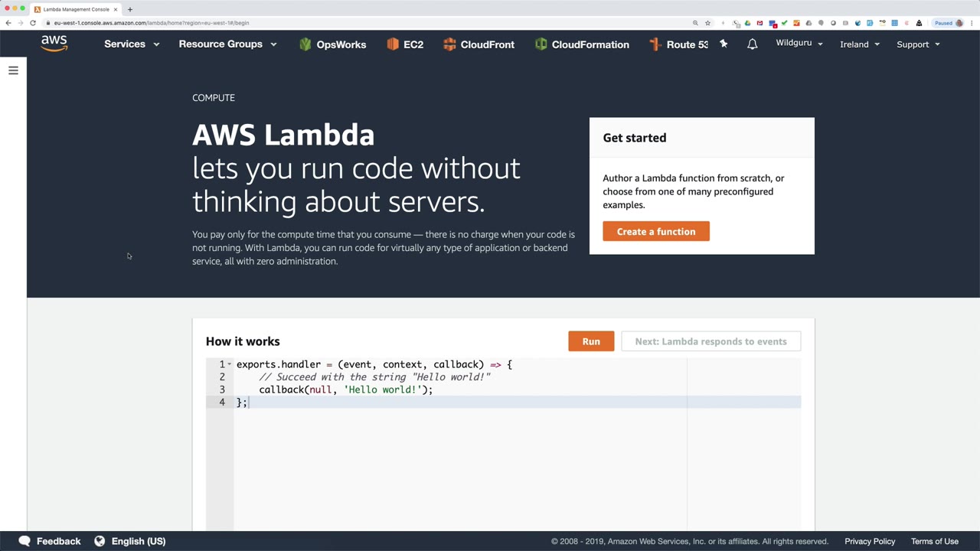Open the Support dropdown
980x551 pixels.
918,44
